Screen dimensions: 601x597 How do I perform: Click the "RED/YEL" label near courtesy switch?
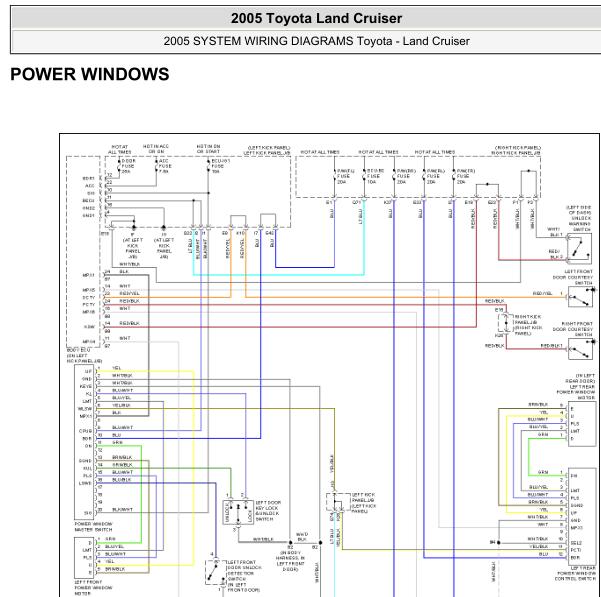click(543, 294)
